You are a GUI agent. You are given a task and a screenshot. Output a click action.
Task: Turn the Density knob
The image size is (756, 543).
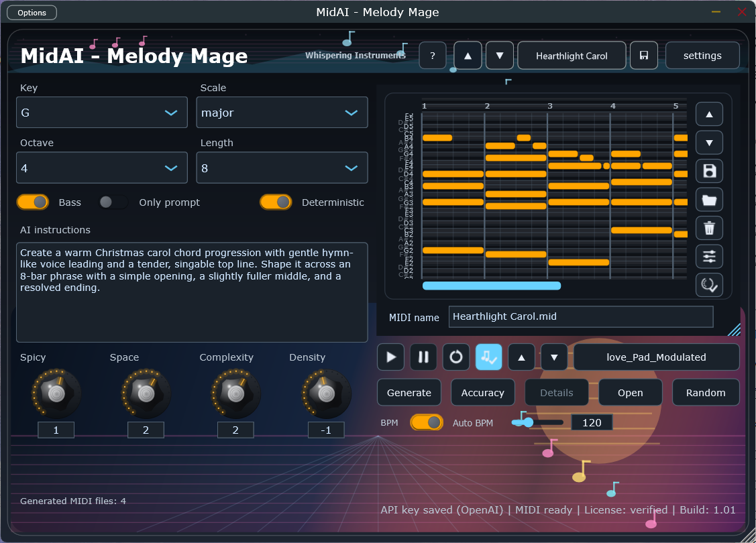coord(327,394)
